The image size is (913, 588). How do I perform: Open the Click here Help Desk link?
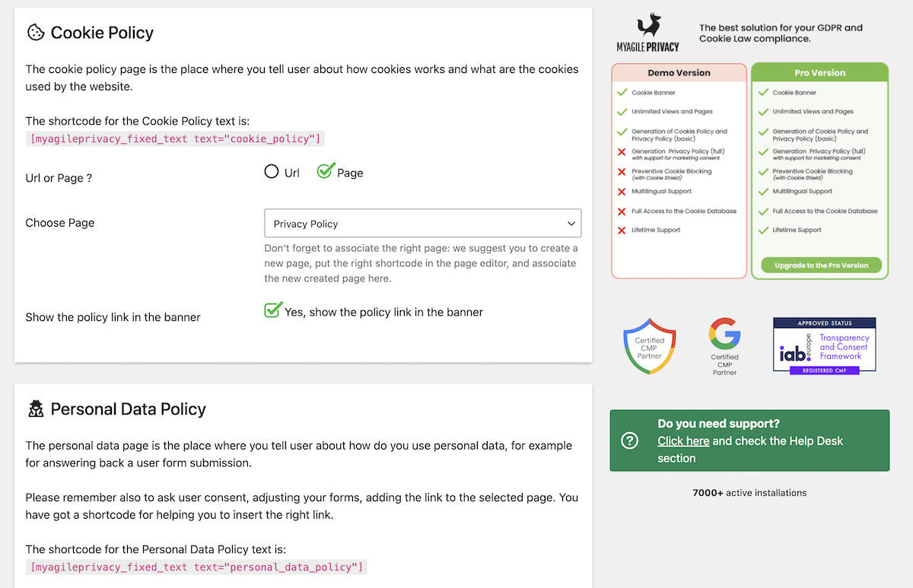683,441
